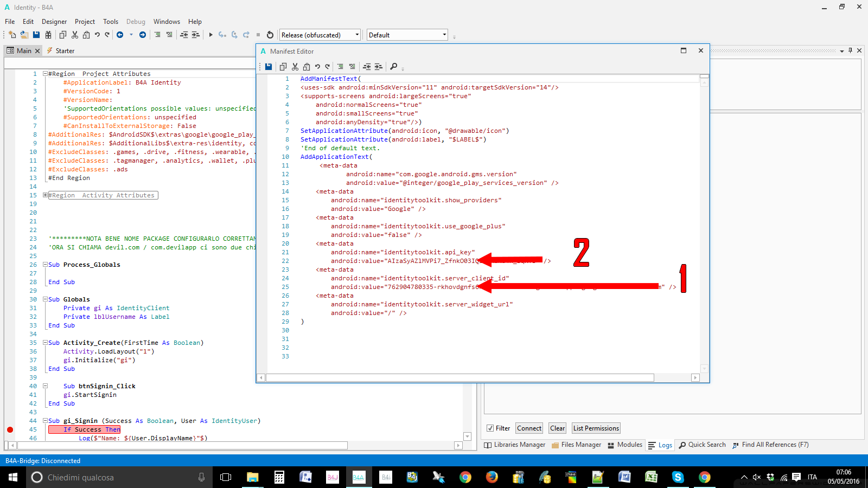Save the project from main toolbar

[x=36, y=35]
